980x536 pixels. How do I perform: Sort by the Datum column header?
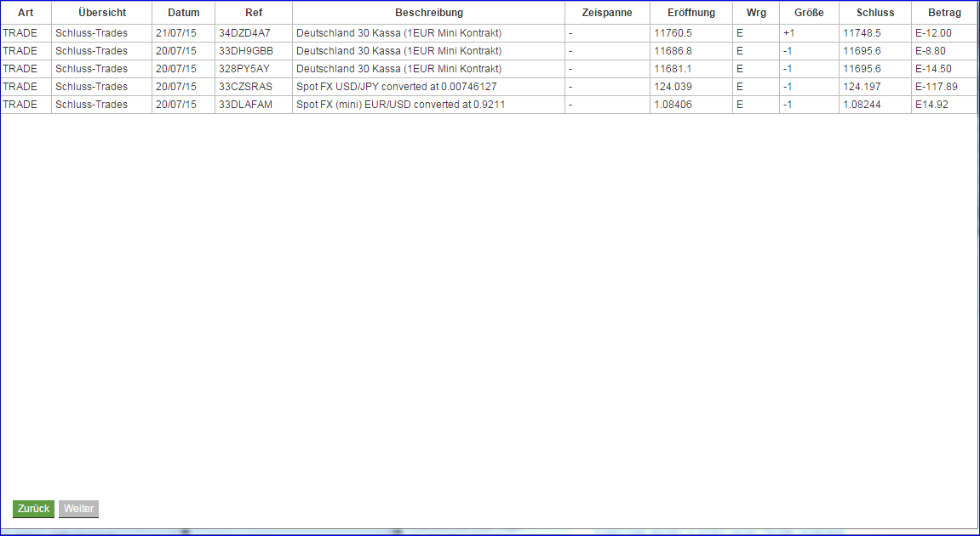tap(182, 12)
